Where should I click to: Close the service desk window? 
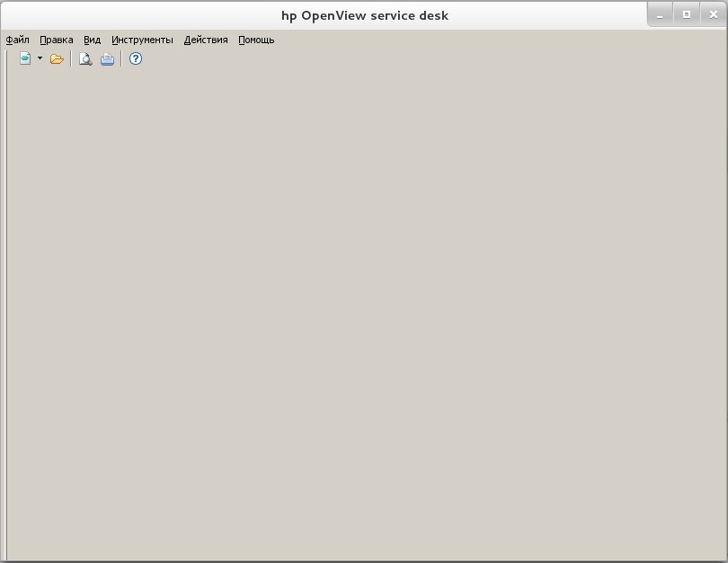[x=713, y=15]
